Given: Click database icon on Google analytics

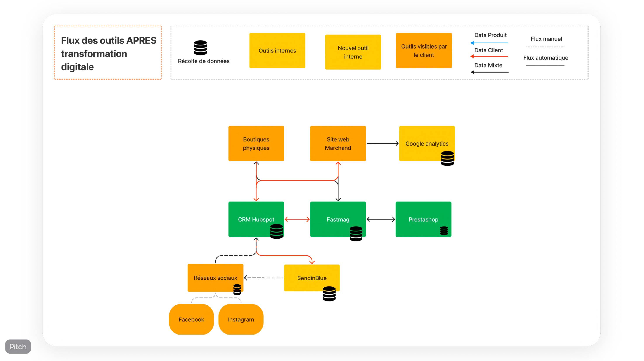Looking at the screenshot, I should click(447, 158).
